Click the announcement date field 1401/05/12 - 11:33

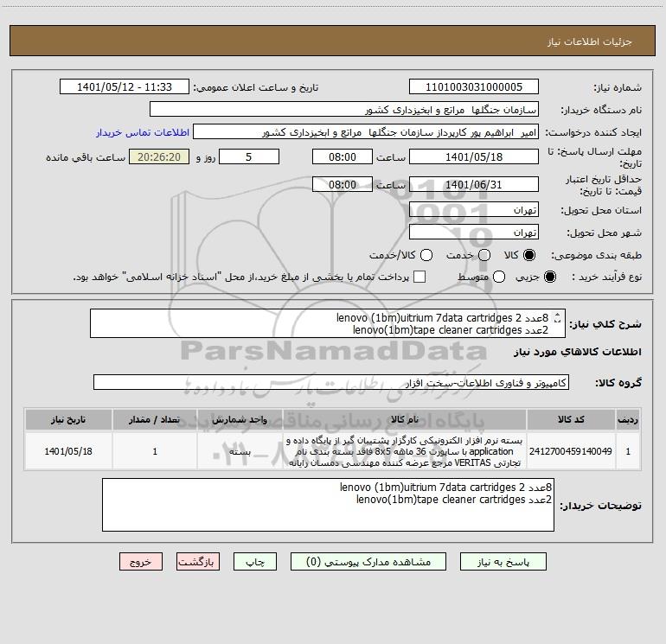124,87
